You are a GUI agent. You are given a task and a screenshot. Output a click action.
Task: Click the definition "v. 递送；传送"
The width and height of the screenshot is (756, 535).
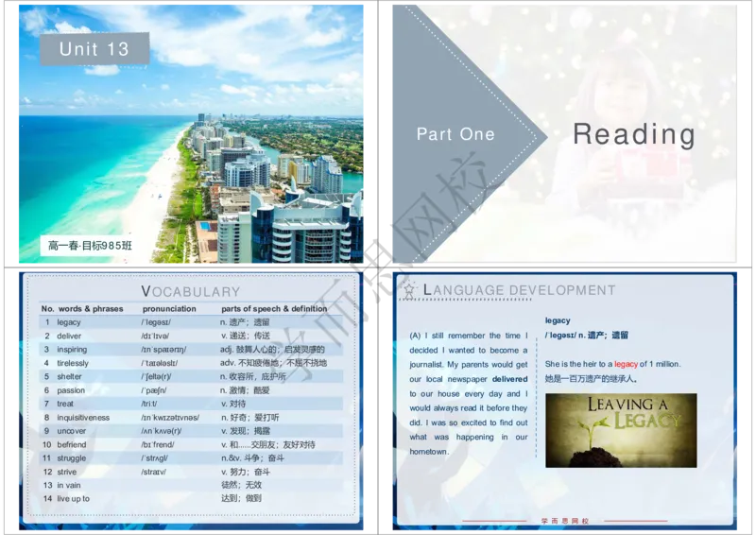tap(246, 336)
